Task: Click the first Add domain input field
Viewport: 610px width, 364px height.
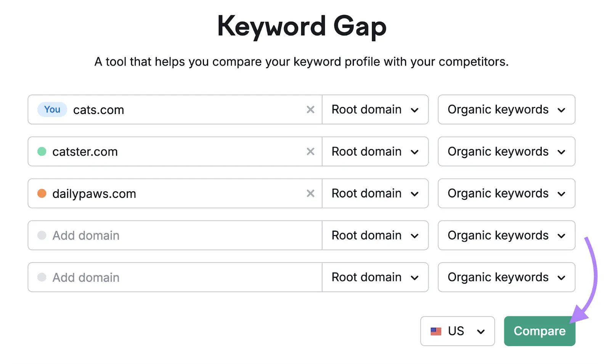Action: point(152,235)
